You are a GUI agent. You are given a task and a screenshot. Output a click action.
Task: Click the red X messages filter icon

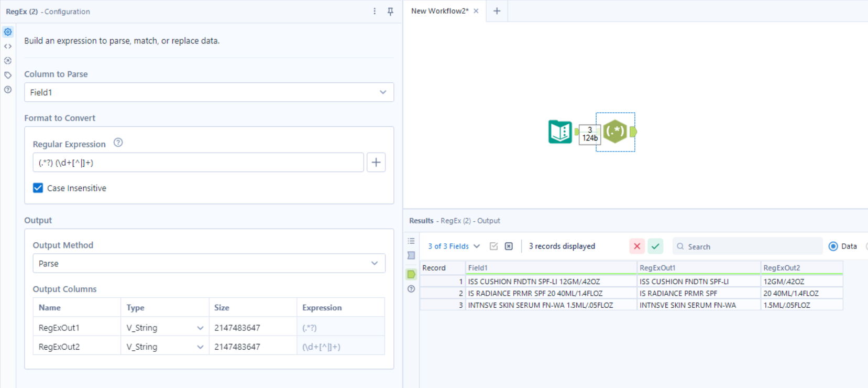637,246
